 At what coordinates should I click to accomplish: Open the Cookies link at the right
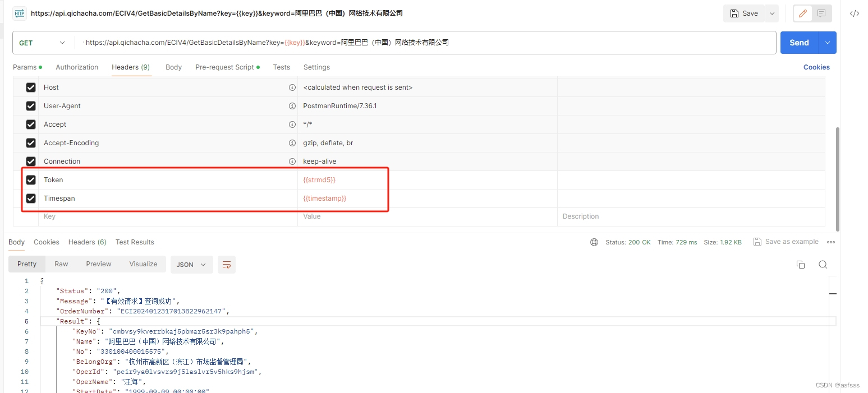click(816, 67)
